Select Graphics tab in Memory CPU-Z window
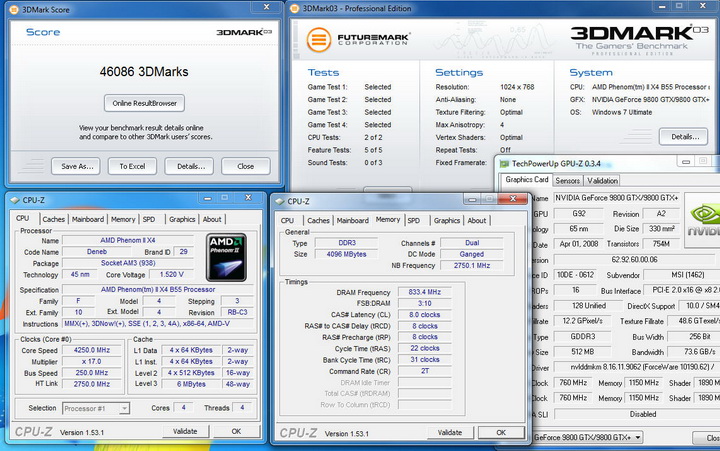 click(x=447, y=220)
